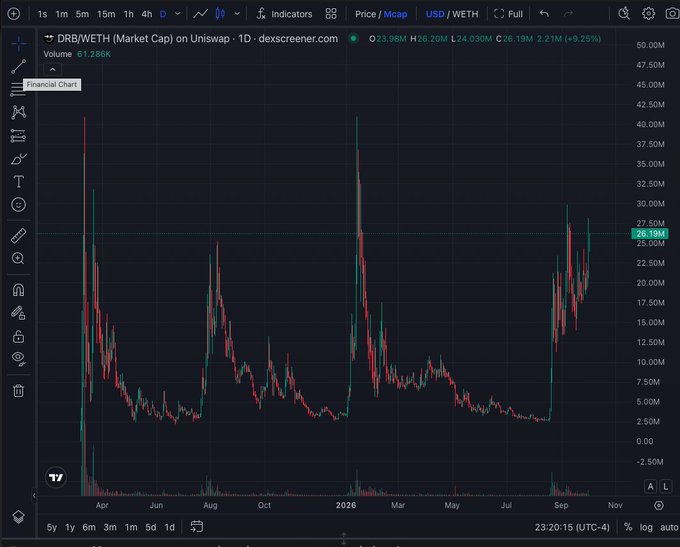Viewport: 680px width, 547px height.
Task: Select the crosshair cursor tool
Action: (19, 43)
